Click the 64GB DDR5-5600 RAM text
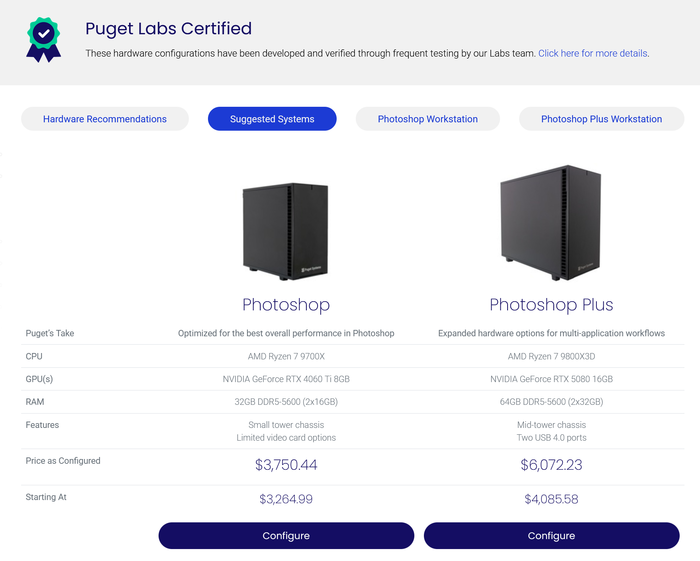This screenshot has height=561, width=700. pyautogui.click(x=551, y=402)
